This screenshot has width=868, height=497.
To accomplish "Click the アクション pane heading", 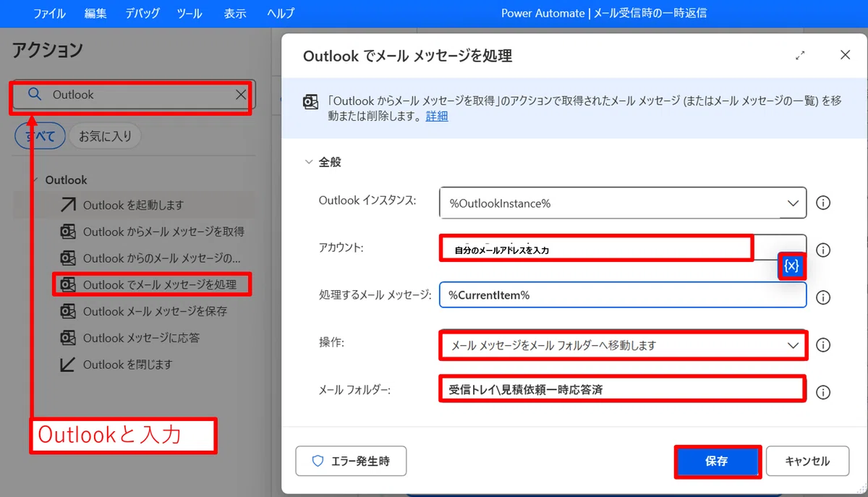I will pos(48,50).
